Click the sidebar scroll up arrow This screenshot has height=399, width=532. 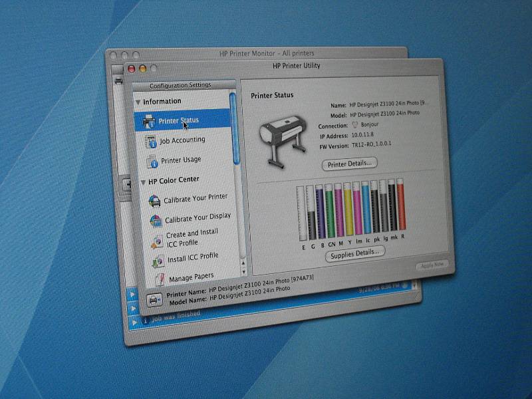pos(243,263)
